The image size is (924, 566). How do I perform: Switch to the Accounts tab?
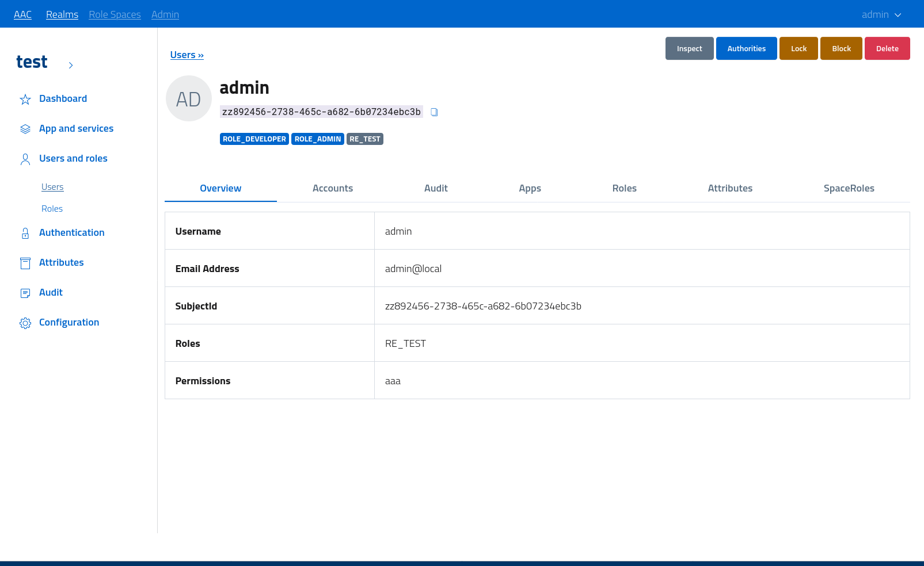(x=333, y=188)
